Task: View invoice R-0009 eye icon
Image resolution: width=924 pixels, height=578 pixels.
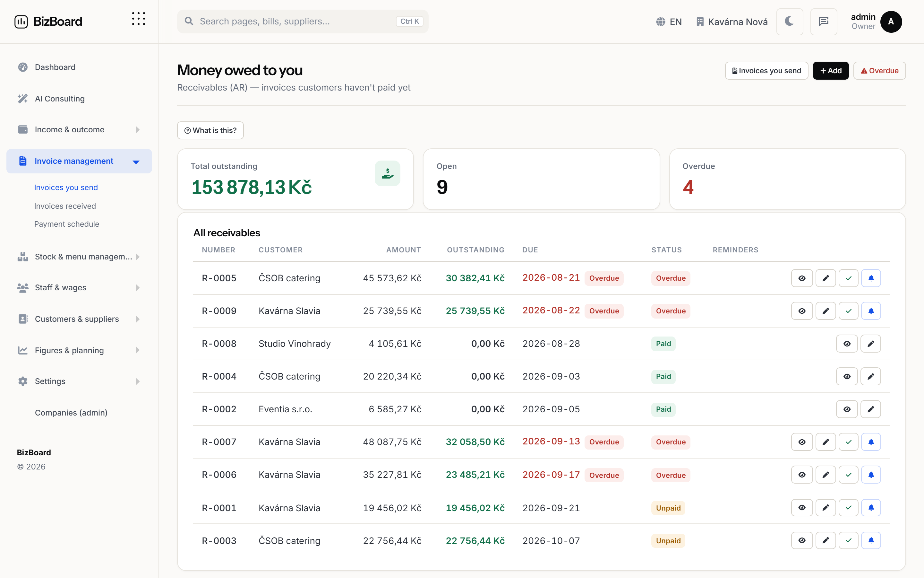Action: [802, 311]
